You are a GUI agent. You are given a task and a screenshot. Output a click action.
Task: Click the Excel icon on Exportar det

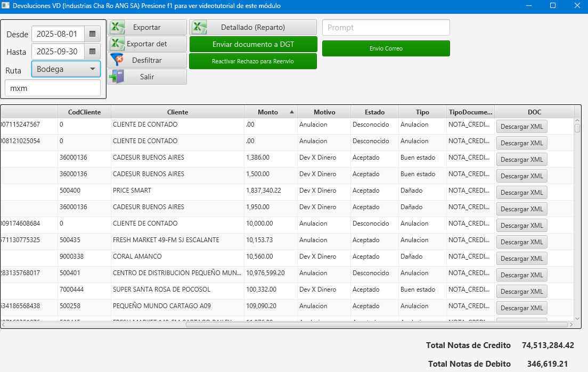click(x=117, y=44)
